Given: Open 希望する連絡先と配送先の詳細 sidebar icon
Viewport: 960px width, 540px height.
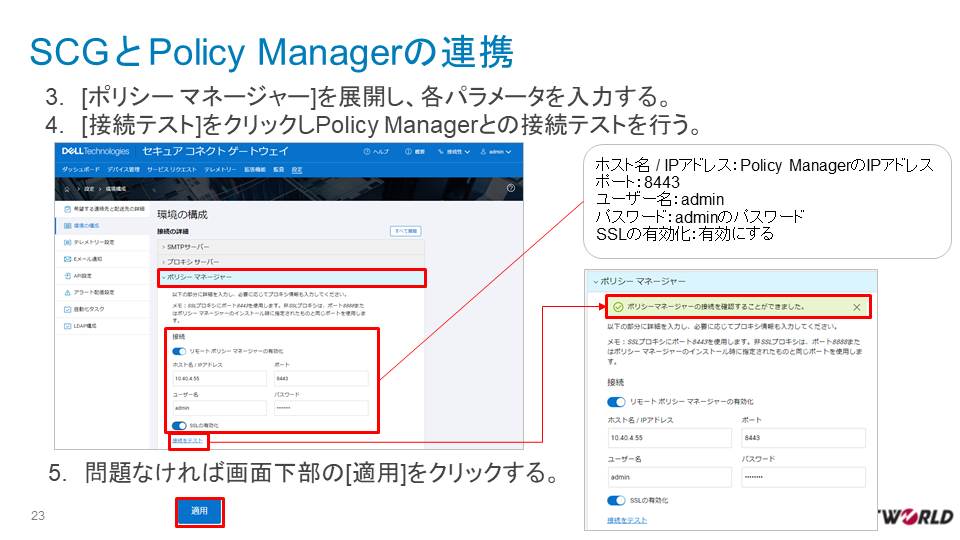Looking at the screenshot, I should tap(67, 209).
